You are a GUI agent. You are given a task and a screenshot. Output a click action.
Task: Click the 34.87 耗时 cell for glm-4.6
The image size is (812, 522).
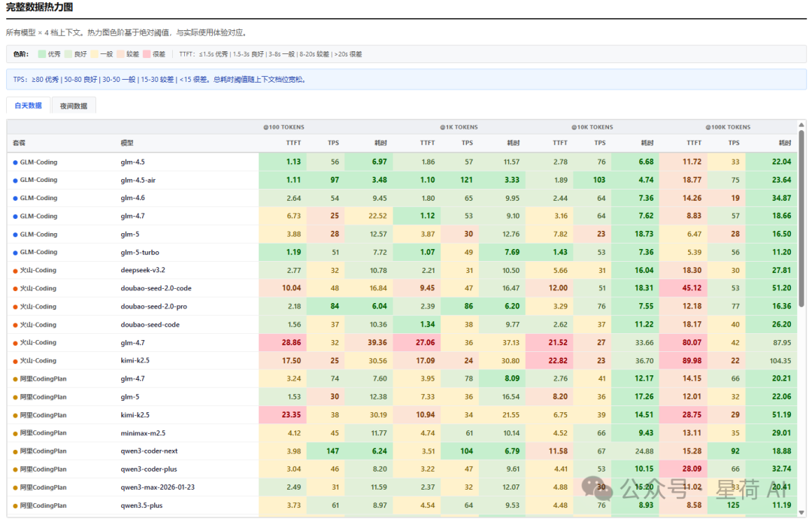771,198
